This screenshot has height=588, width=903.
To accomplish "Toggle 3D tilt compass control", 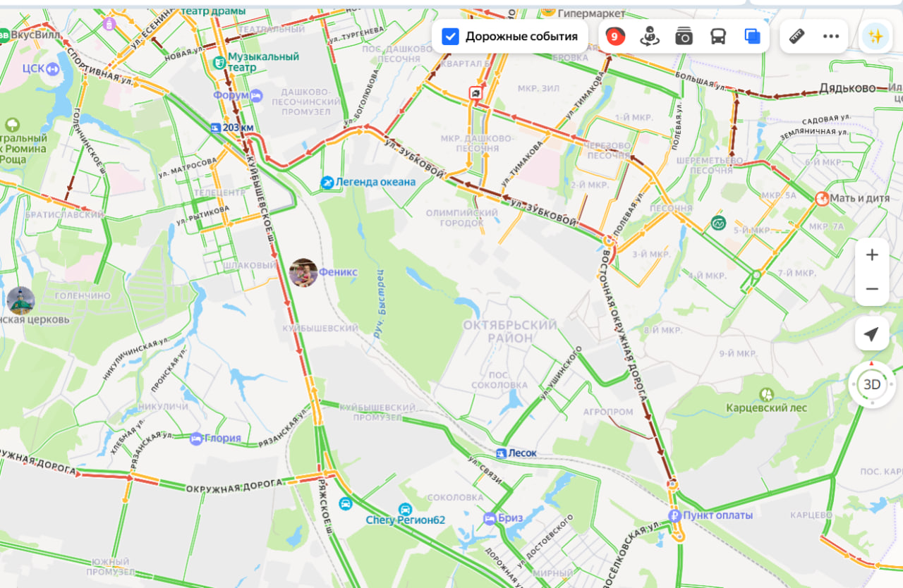I will pos(872,385).
